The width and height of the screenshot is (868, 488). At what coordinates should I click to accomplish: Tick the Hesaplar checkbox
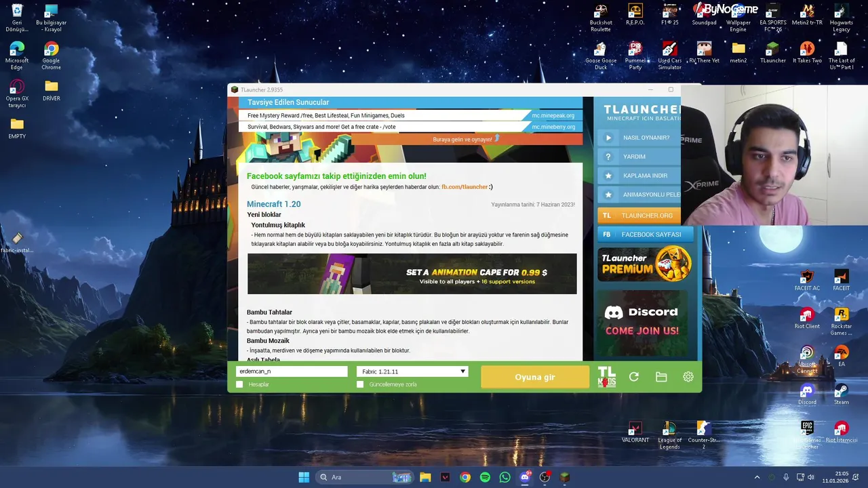pos(239,384)
